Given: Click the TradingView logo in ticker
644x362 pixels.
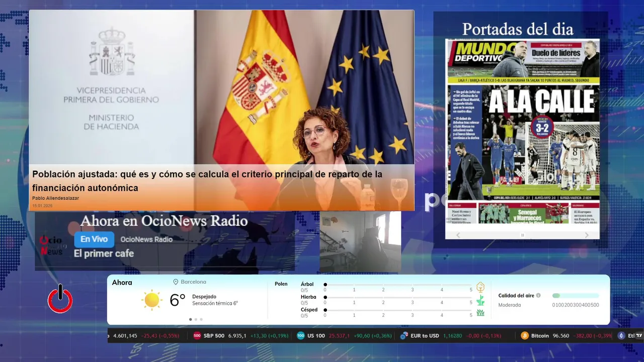Looking at the screenshot, I should [x=639, y=336].
